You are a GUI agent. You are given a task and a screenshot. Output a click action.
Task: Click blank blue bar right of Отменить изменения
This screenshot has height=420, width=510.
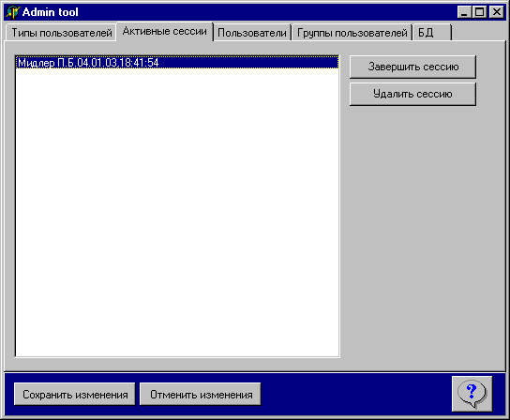coord(356,395)
